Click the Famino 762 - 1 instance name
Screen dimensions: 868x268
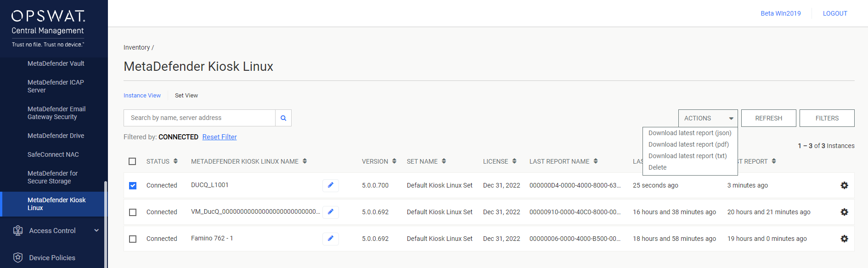[212, 238]
